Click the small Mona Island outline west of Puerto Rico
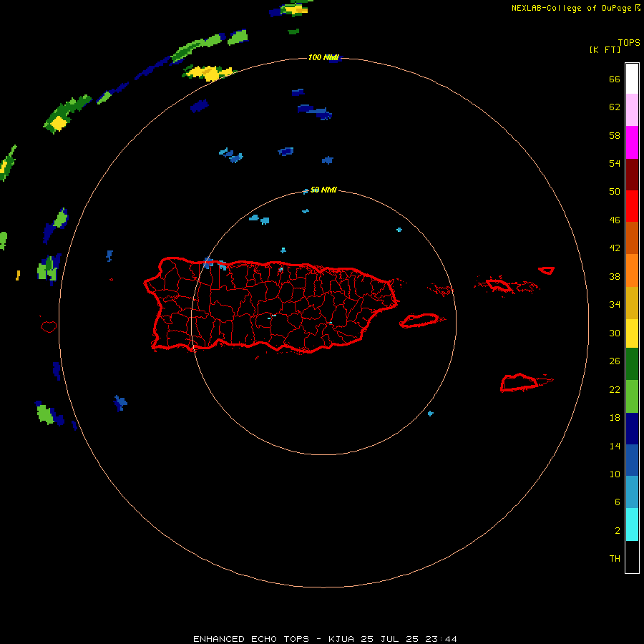Viewport: 644px width, 644px height. [x=49, y=326]
